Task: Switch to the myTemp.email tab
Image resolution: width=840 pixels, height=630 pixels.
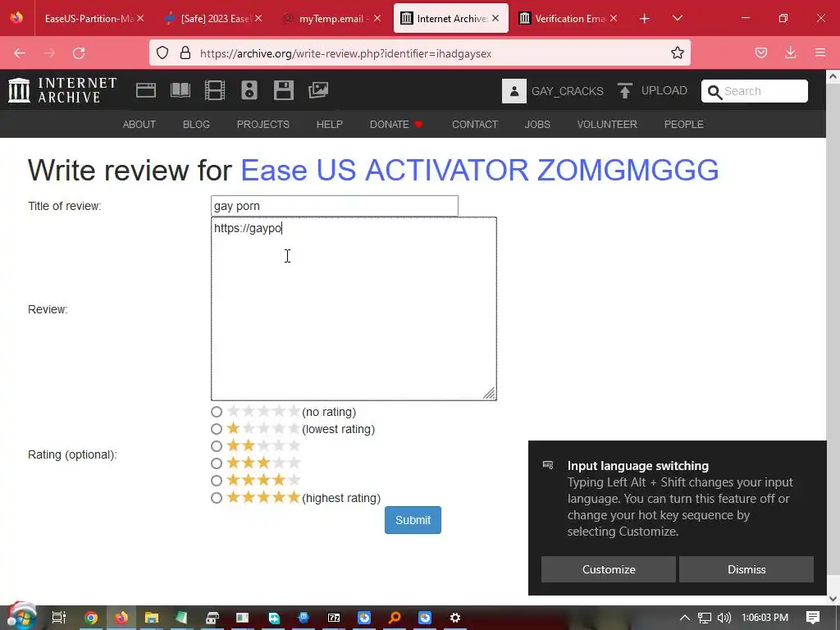Action: coord(332,18)
